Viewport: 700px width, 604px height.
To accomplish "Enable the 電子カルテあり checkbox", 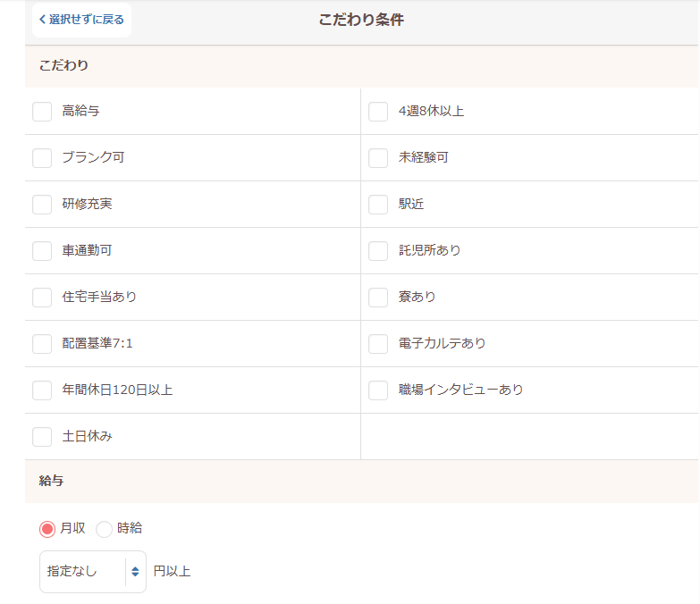I will [378, 344].
